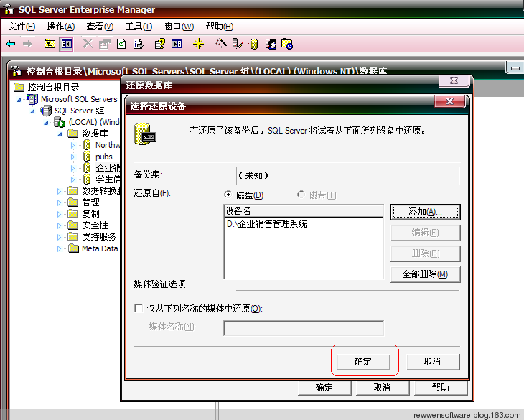Screen dimensions: 524x420
Task: Collapse the (LOCAL) server tree node
Action: click(x=46, y=123)
